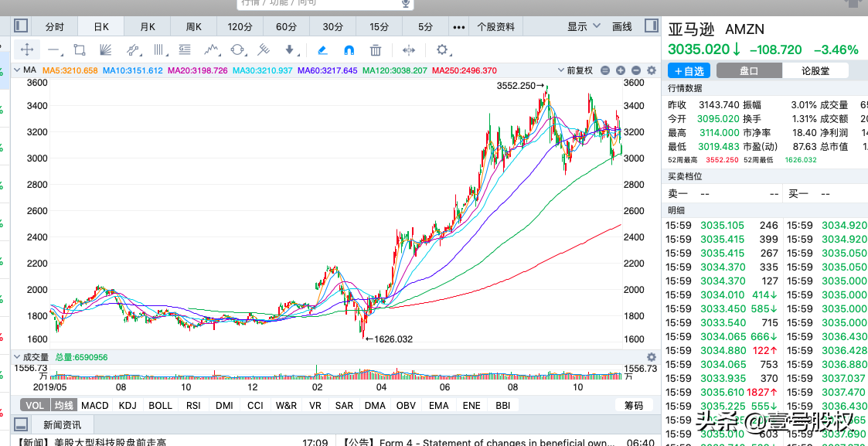Add AMZN with the 自选 button
868x446 pixels.
coord(688,70)
